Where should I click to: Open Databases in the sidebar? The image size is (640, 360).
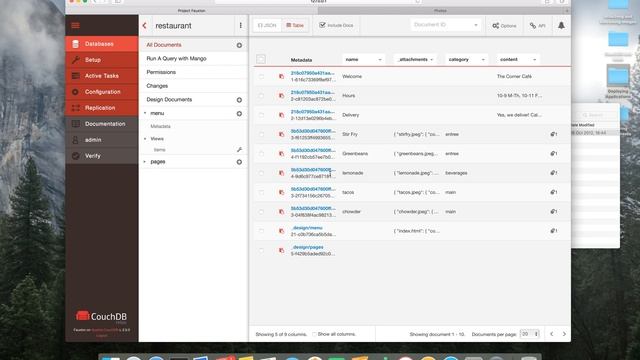[102, 44]
